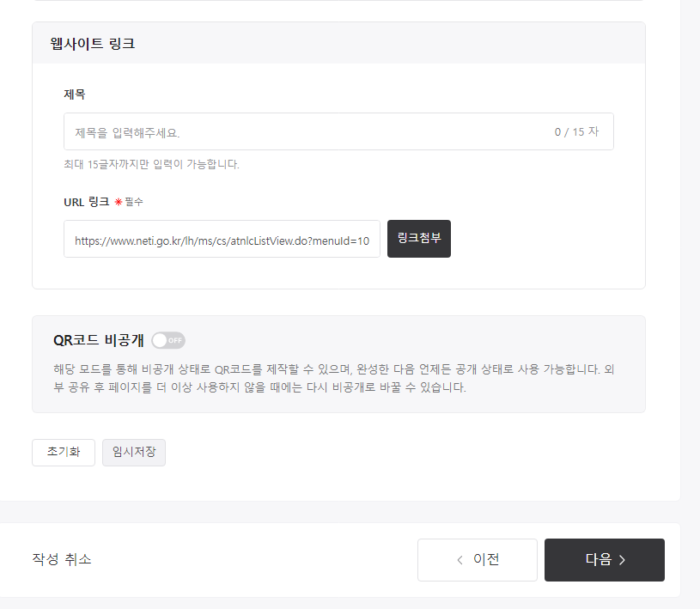Click the round knob on the QR코드 toggle
Image resolution: width=700 pixels, height=609 pixels.
click(x=157, y=340)
